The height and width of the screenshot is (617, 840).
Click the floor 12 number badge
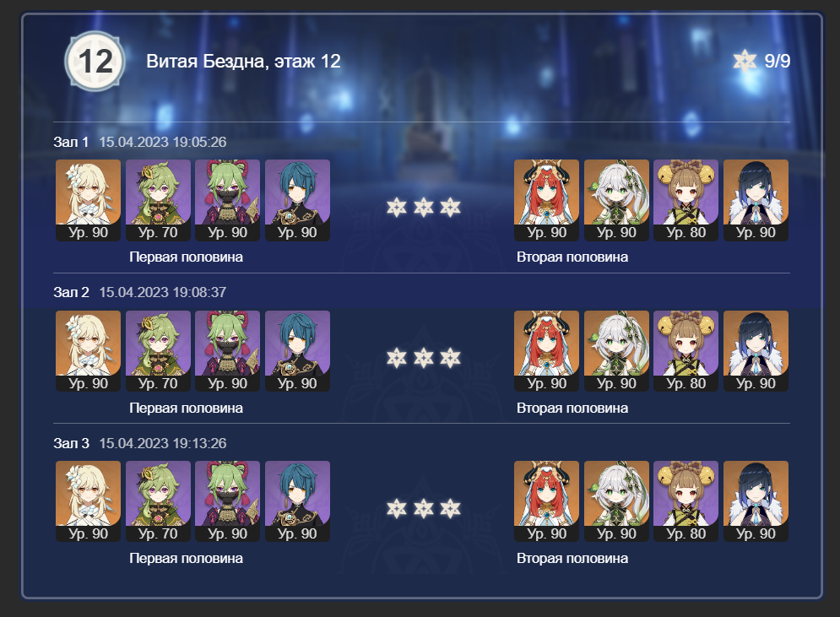(95, 61)
